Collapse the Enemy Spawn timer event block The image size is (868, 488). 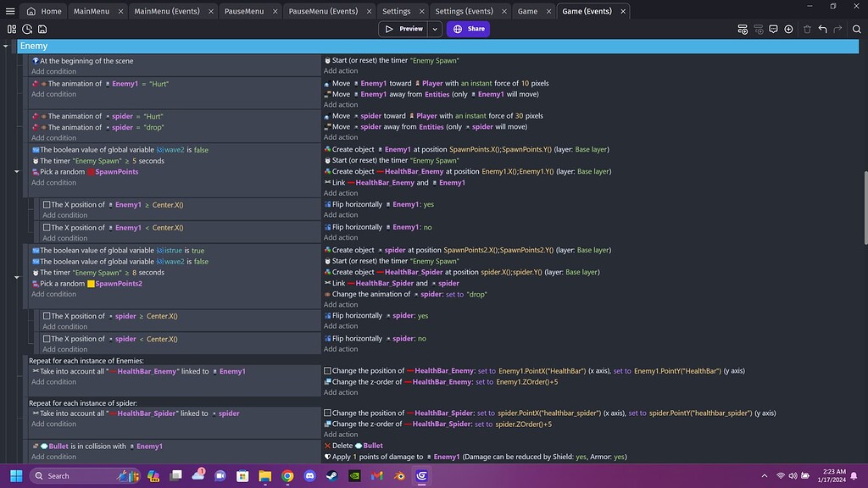17,169
